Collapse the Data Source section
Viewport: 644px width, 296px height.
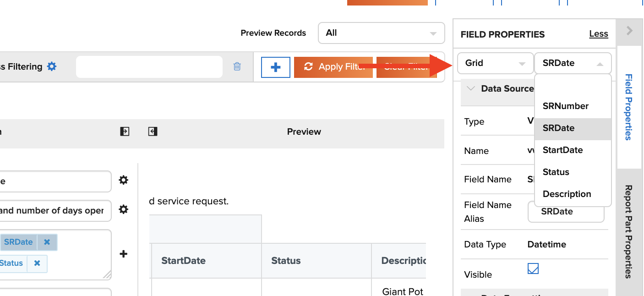click(471, 89)
